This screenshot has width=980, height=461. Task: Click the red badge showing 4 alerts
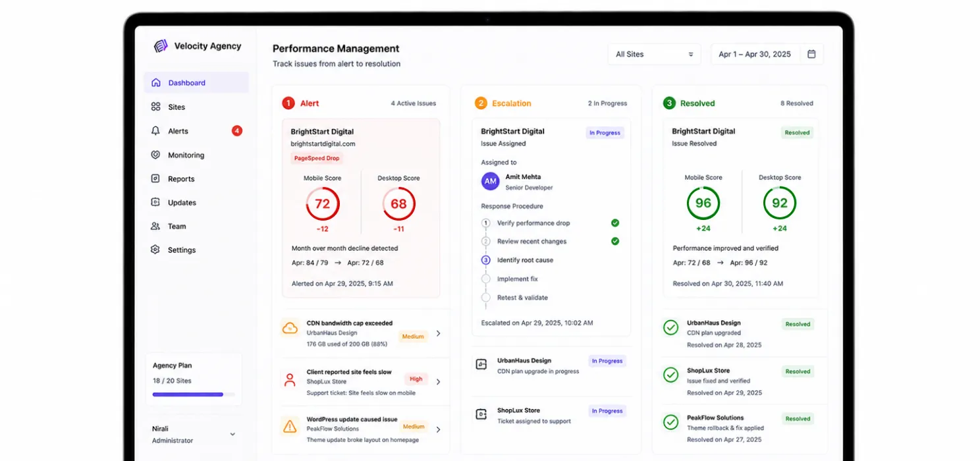tap(237, 131)
